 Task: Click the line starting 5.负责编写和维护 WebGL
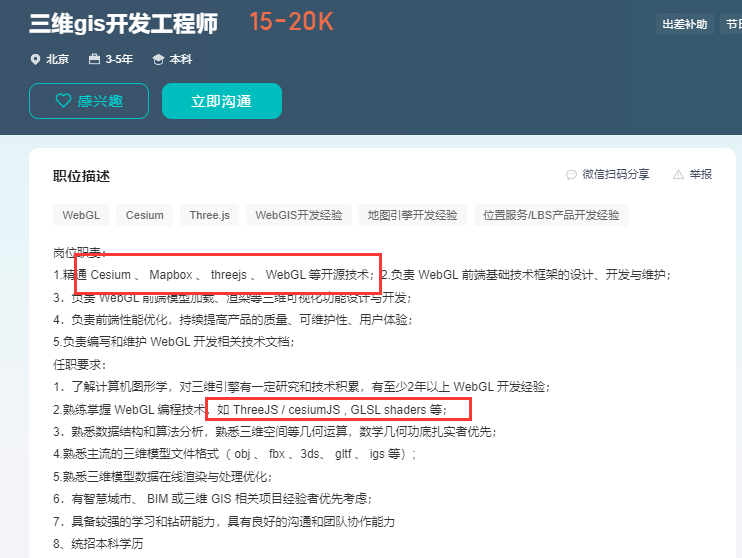174,342
